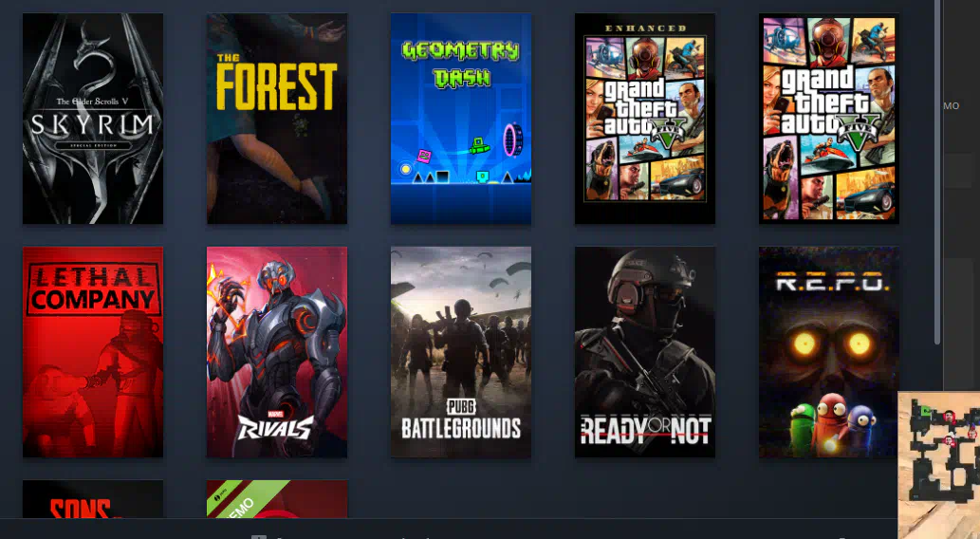Click the library vertical scrollbar thumb
This screenshot has height=539, width=980.
pos(937,172)
